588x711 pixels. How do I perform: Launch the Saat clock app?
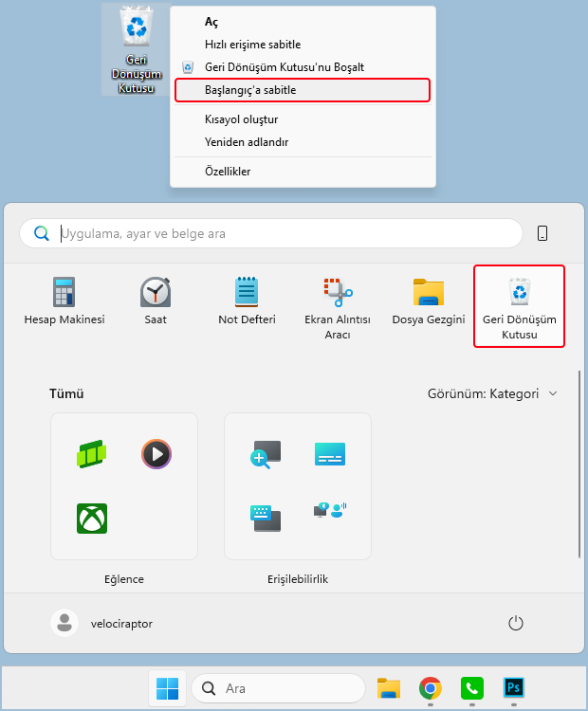156,301
